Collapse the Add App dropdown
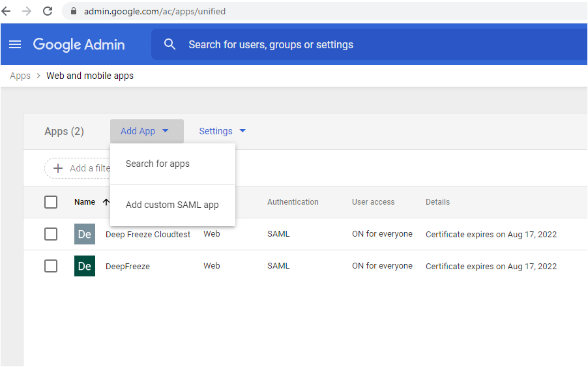Screen dimensions: 588x367 [147, 131]
